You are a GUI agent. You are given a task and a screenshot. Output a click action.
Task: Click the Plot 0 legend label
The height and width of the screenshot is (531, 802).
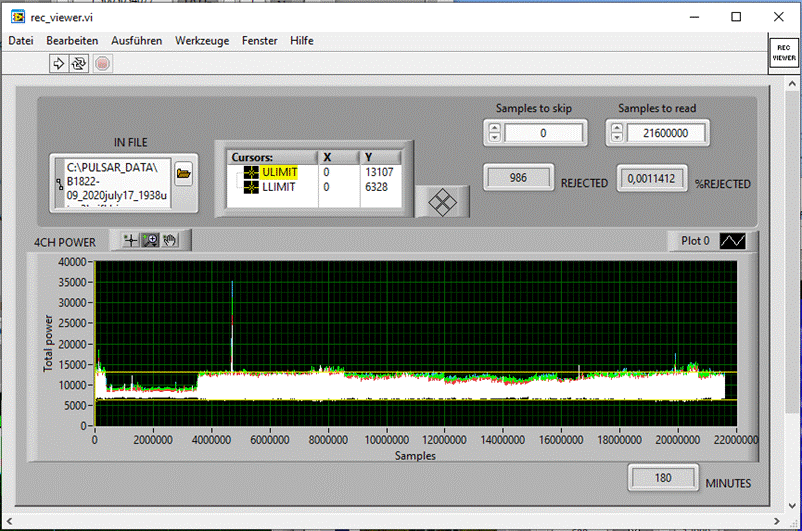tap(695, 240)
